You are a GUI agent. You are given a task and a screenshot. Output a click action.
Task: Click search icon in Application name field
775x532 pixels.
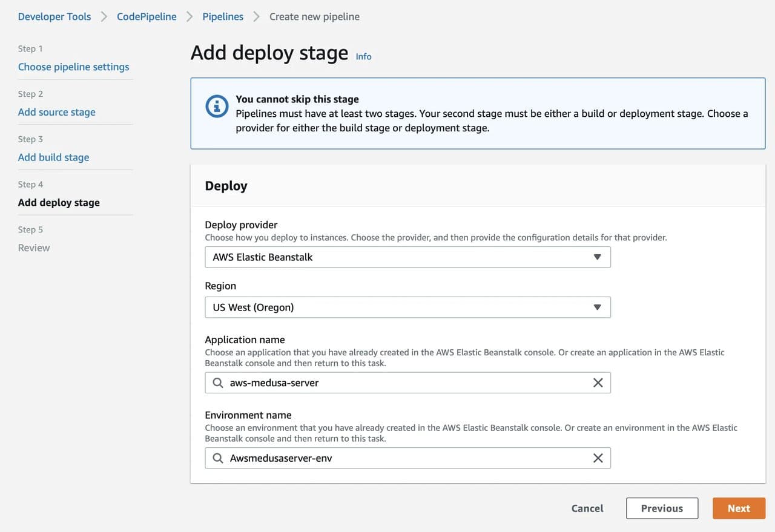pyautogui.click(x=218, y=383)
